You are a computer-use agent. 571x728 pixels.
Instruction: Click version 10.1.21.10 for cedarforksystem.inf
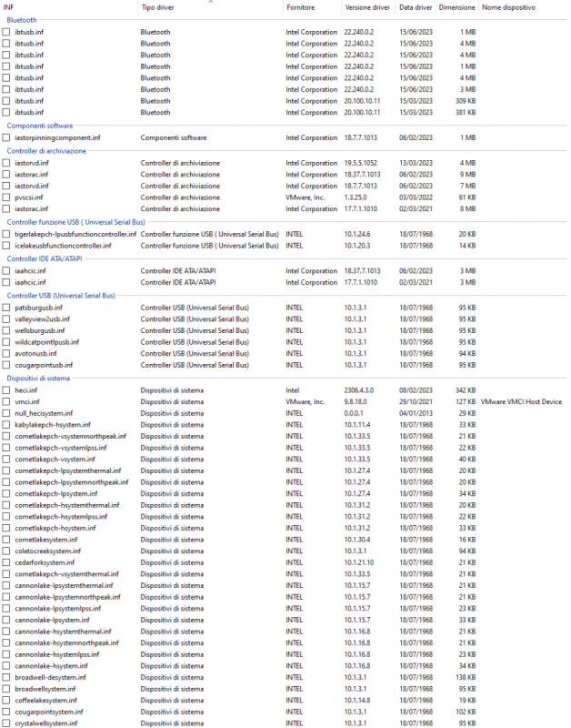click(359, 562)
